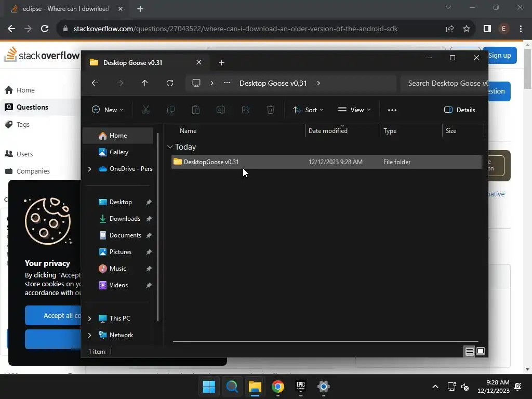The image size is (532, 399).
Task: Open the New item dropdown
Action: tap(108, 110)
